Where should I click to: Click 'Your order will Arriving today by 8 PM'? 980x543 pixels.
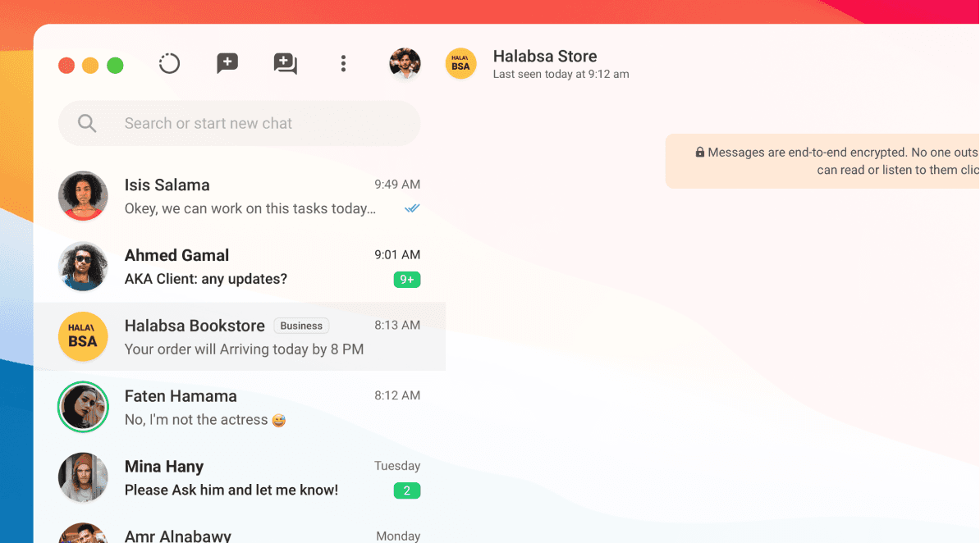pyautogui.click(x=244, y=349)
